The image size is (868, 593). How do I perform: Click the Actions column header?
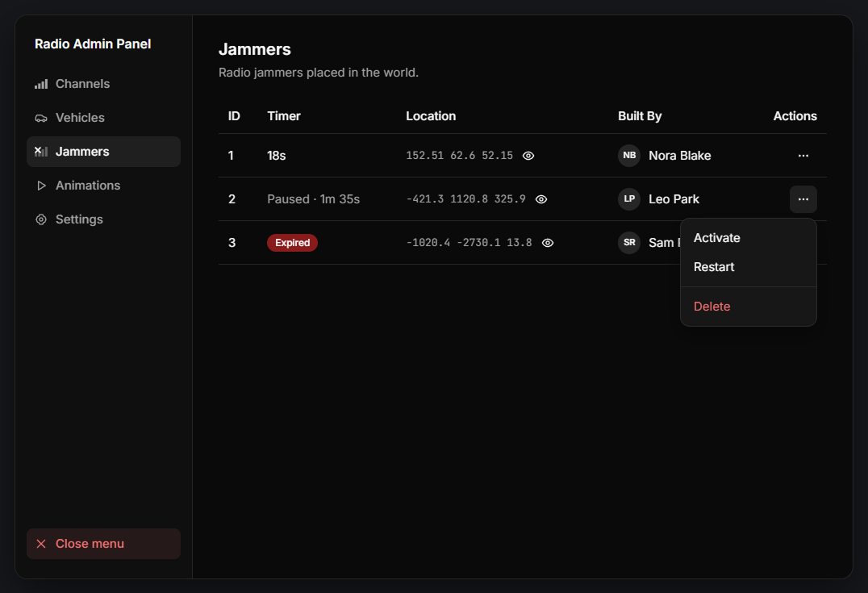(795, 116)
